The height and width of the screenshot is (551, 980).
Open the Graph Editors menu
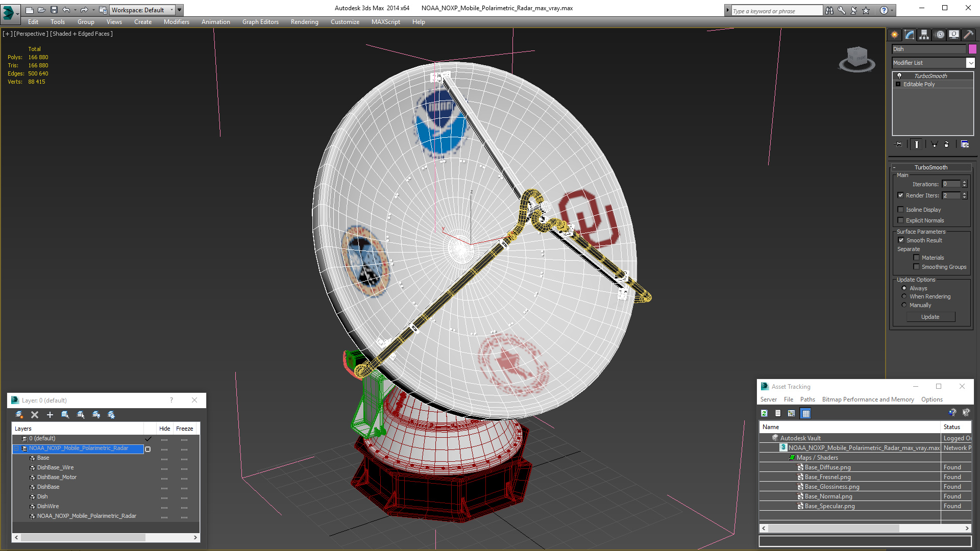[x=260, y=22]
